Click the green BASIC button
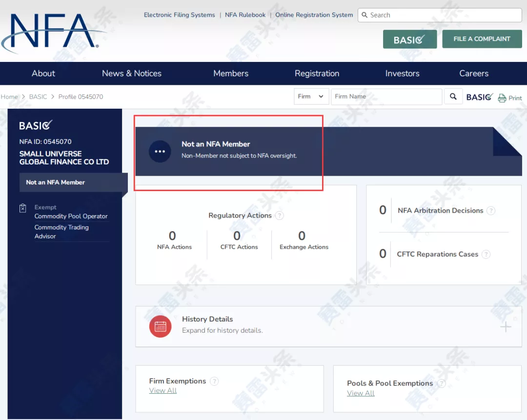527x420 pixels. click(410, 40)
